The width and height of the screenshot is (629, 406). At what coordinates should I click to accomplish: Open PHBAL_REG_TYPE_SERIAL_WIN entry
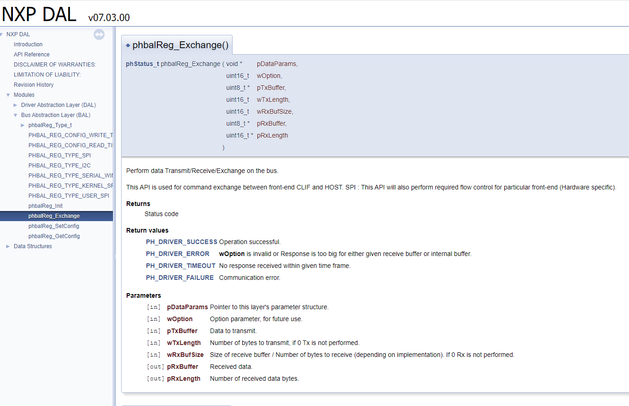[x=71, y=176]
